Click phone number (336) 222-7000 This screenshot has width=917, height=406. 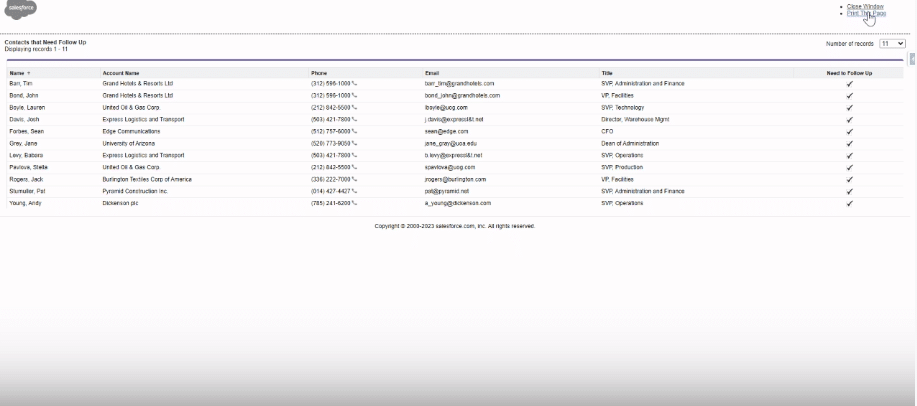pyautogui.click(x=330, y=180)
